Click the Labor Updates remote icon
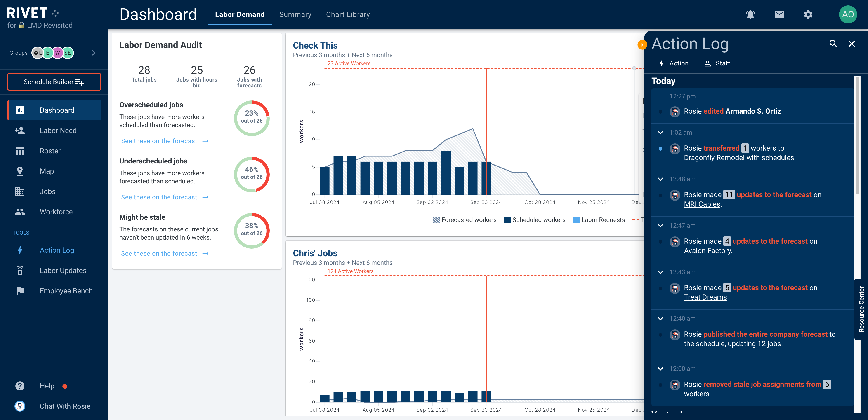The width and height of the screenshot is (868, 420). coord(20,270)
